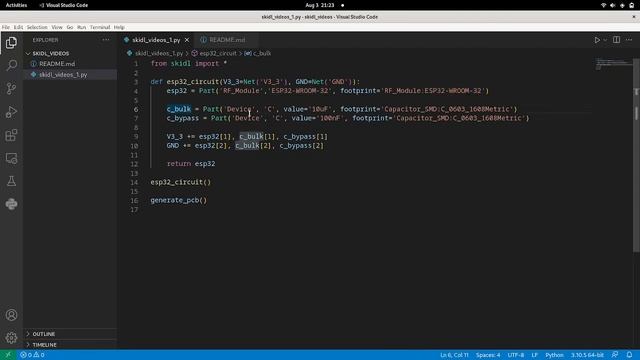Screen dimensions: 640x360
Task: Open notifications bell in status bar
Action: coord(629,355)
